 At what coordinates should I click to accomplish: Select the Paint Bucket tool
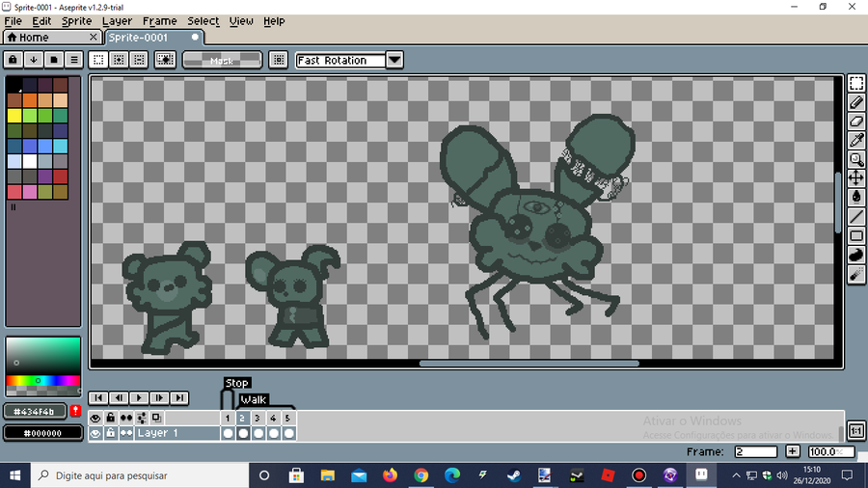(x=855, y=197)
